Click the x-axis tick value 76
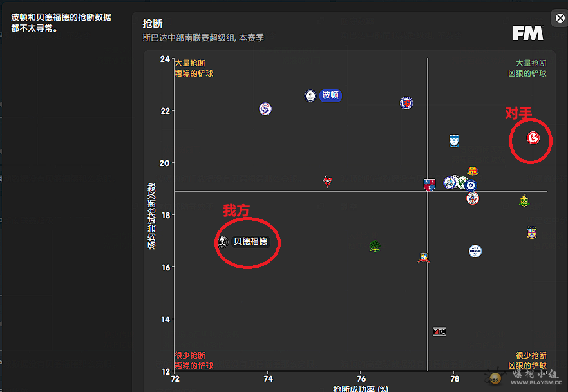 (361, 378)
